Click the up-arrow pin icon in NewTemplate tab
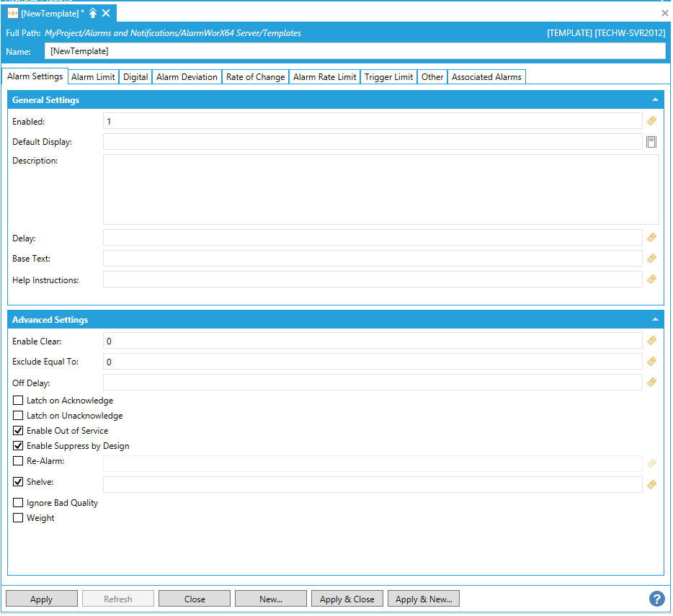The height and width of the screenshot is (616, 673). [93, 13]
